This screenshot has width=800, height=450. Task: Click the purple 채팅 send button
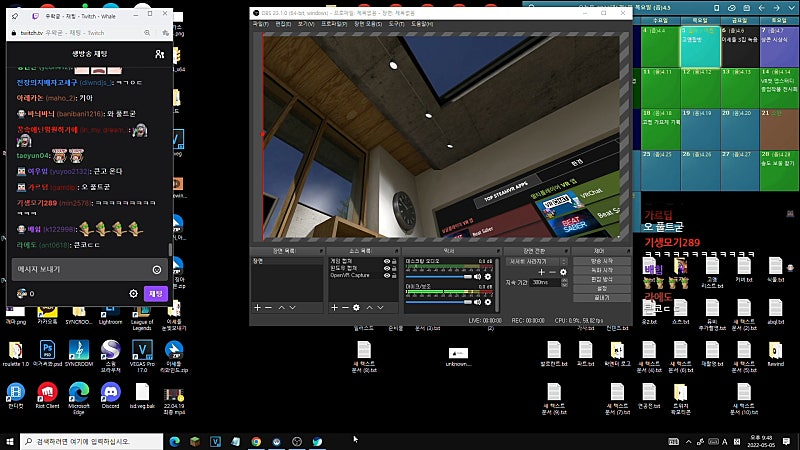(x=156, y=293)
